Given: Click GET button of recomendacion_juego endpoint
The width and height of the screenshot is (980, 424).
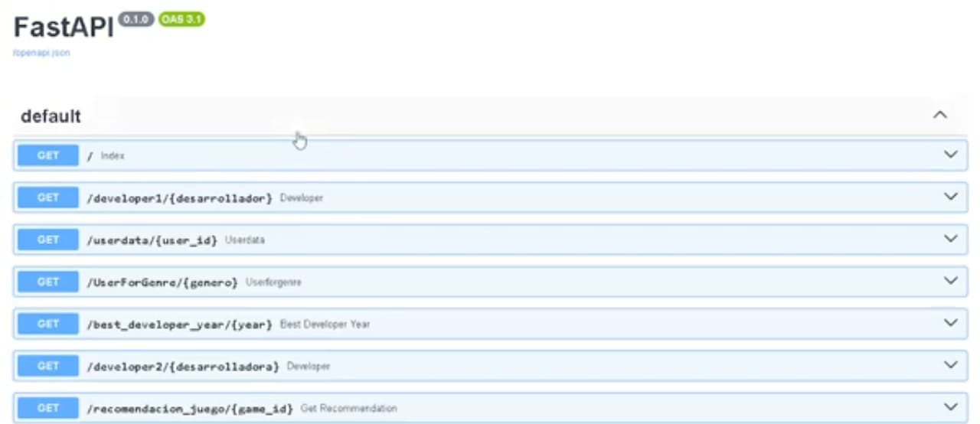Looking at the screenshot, I should [x=48, y=408].
